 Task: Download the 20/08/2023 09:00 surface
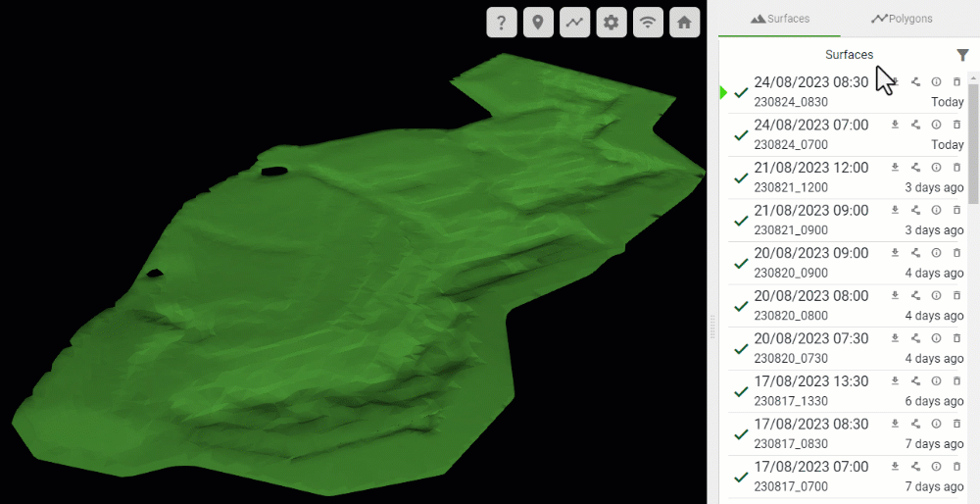(895, 253)
